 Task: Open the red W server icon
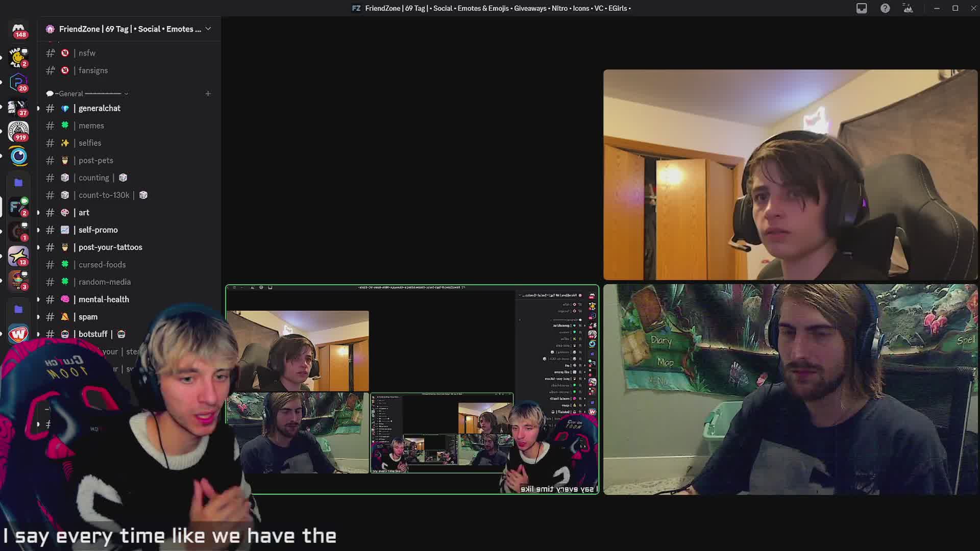[x=18, y=334]
